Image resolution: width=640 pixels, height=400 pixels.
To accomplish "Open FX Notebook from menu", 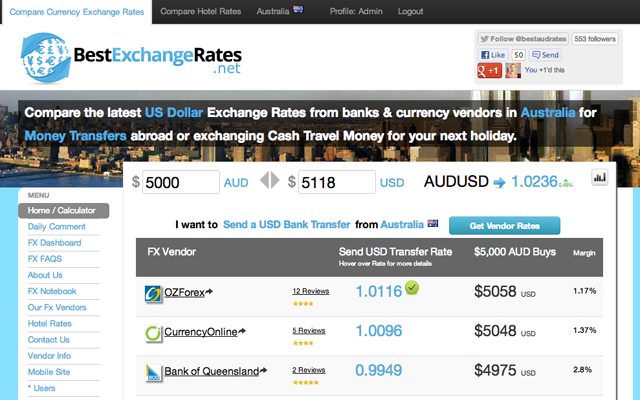I will point(52,291).
